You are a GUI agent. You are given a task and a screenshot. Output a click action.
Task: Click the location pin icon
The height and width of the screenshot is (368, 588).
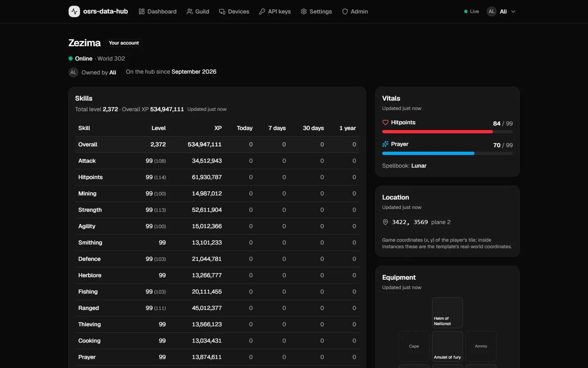(385, 222)
